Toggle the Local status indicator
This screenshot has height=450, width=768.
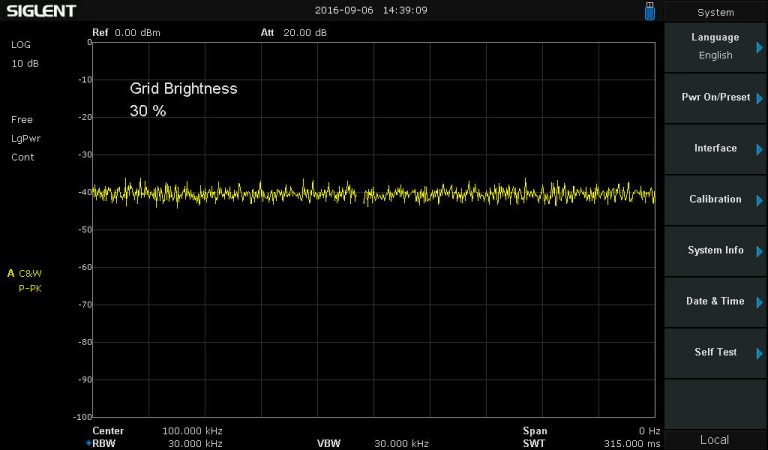[x=714, y=440]
